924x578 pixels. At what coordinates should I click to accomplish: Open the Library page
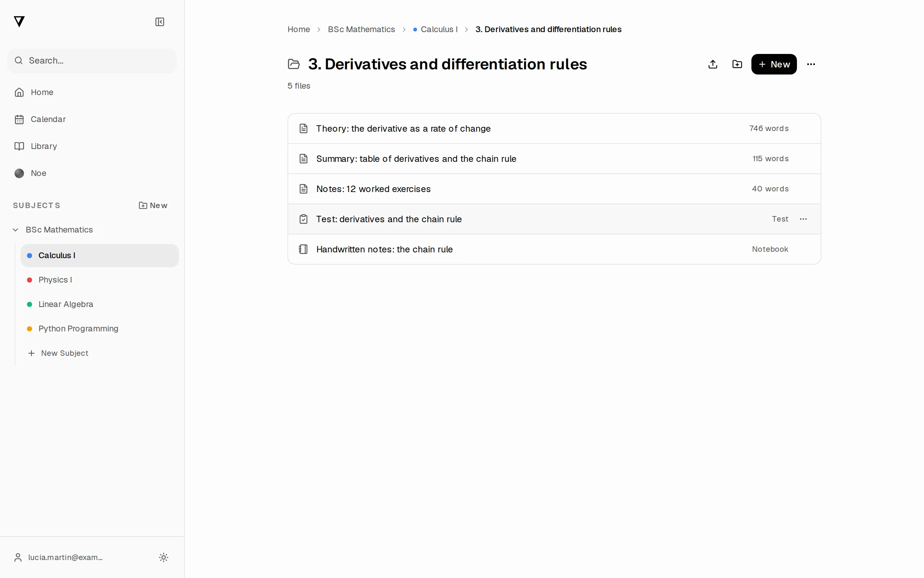[92, 146]
